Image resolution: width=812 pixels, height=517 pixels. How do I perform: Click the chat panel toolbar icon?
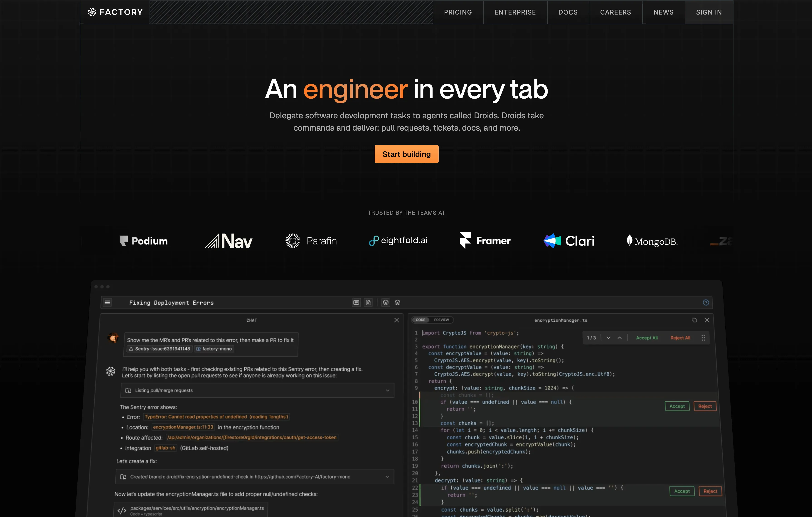[356, 302]
